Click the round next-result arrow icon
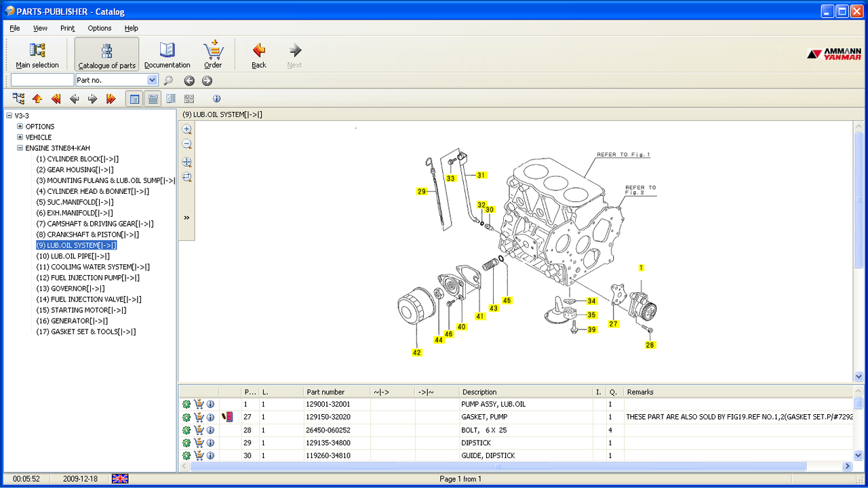Screen dimensions: 868x488 pos(207,81)
